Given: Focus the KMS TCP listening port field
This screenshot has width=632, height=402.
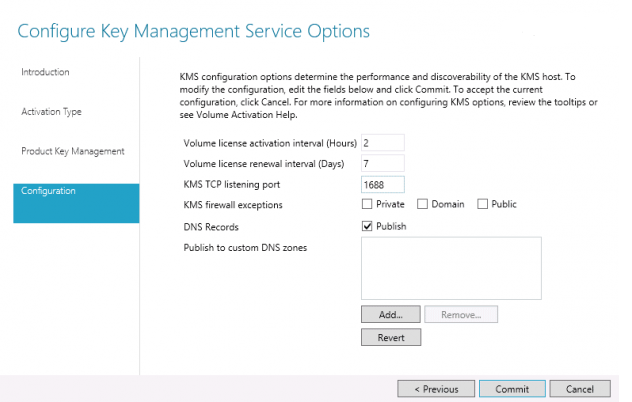Looking at the screenshot, I should 382,184.
